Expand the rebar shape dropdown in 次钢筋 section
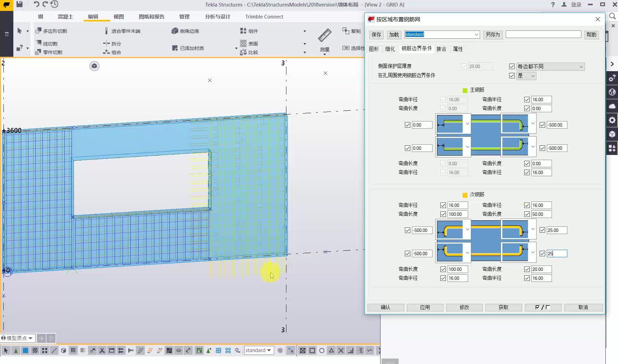Screen dimensions: 618x364 (x=468, y=230)
